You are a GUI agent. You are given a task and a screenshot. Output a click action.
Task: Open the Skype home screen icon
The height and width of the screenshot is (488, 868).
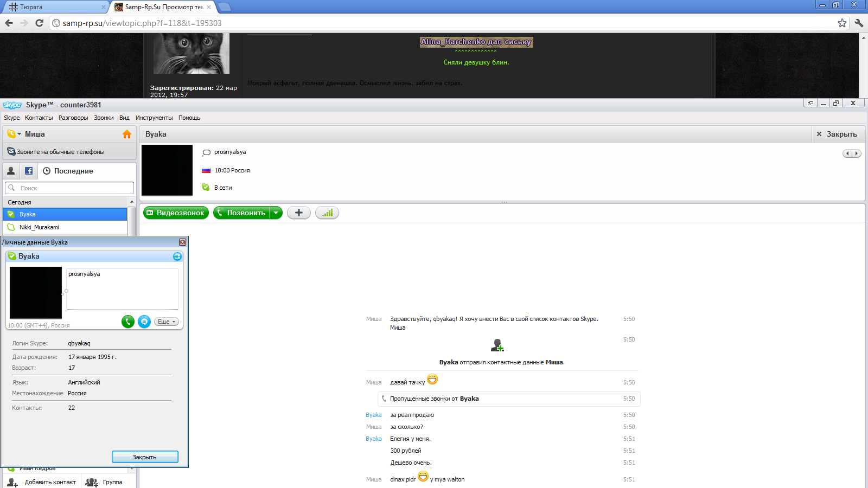click(x=127, y=134)
